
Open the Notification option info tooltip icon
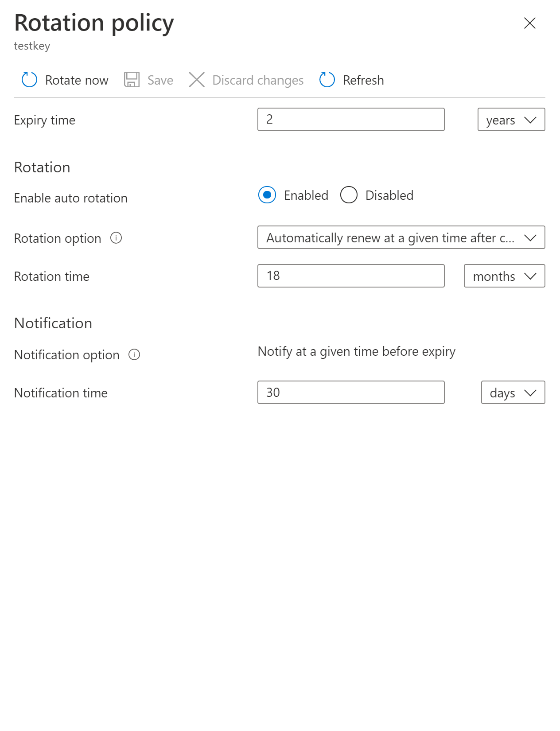click(134, 355)
